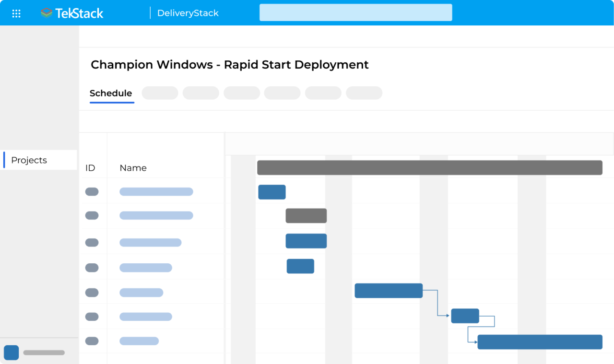614x364 pixels.
Task: Switch to the Schedule tab
Action: pos(111,93)
